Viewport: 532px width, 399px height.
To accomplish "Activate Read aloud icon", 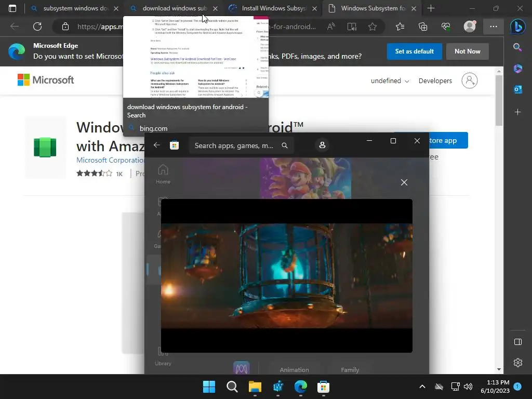I will 331,26.
